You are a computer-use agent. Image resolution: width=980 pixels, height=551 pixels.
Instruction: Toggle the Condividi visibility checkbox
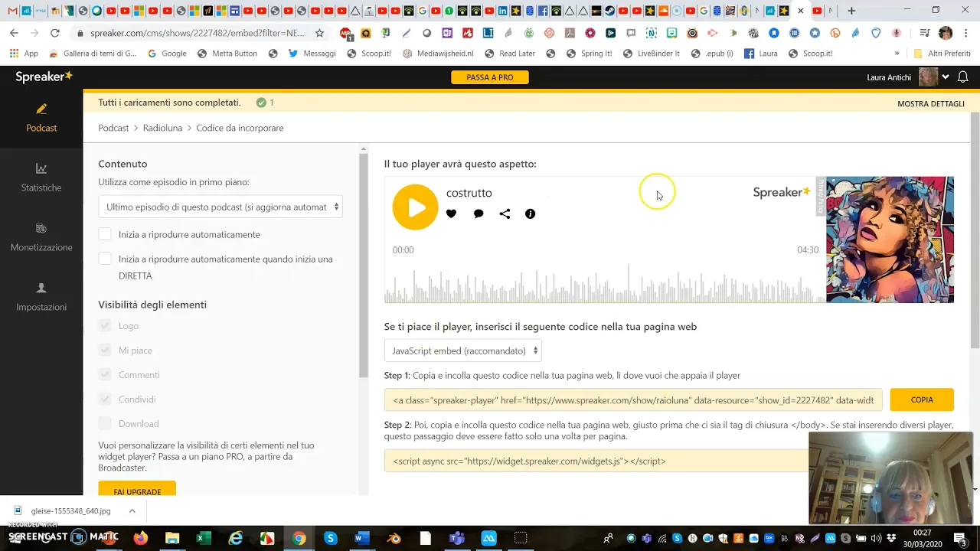pyautogui.click(x=105, y=399)
